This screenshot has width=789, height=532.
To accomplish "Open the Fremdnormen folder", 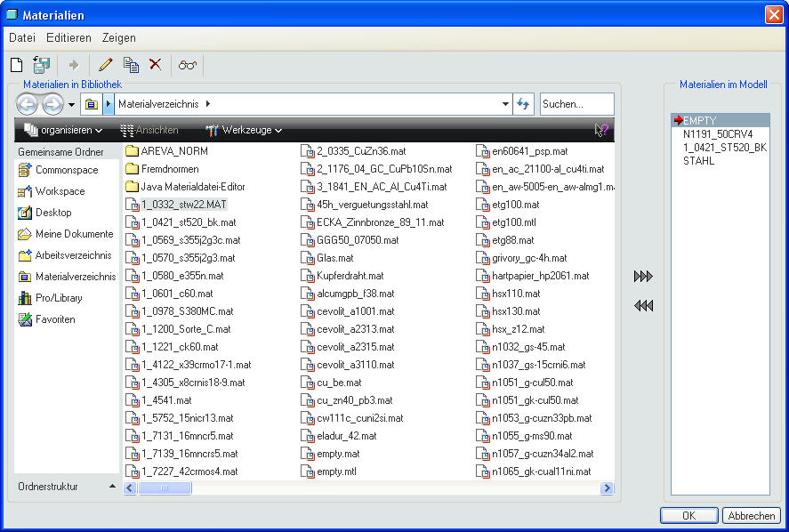I will [x=163, y=169].
